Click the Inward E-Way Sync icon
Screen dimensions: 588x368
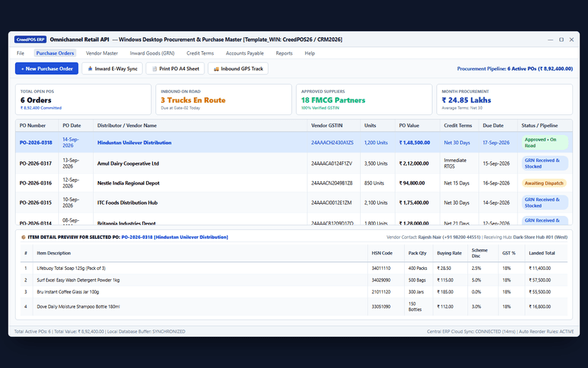90,69
